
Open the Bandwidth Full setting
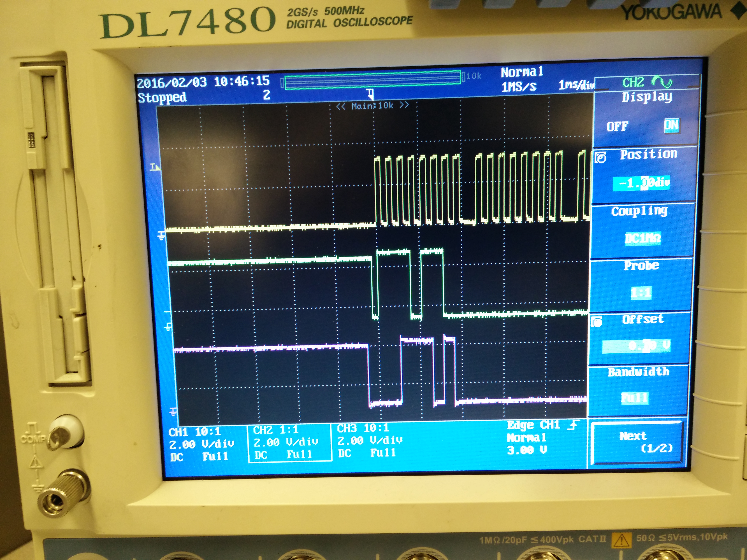pyautogui.click(x=635, y=398)
